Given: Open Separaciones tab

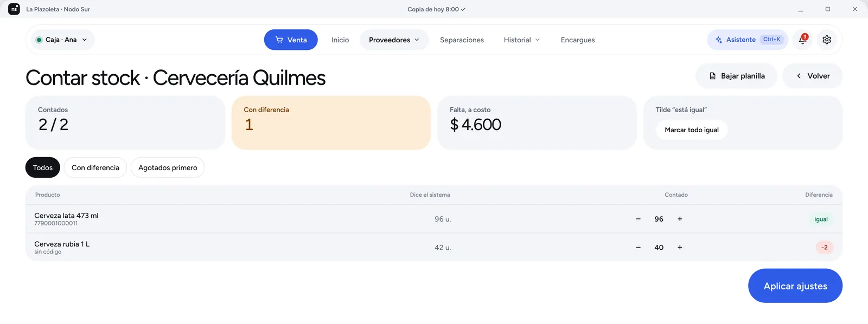Looking at the screenshot, I should pos(462,40).
